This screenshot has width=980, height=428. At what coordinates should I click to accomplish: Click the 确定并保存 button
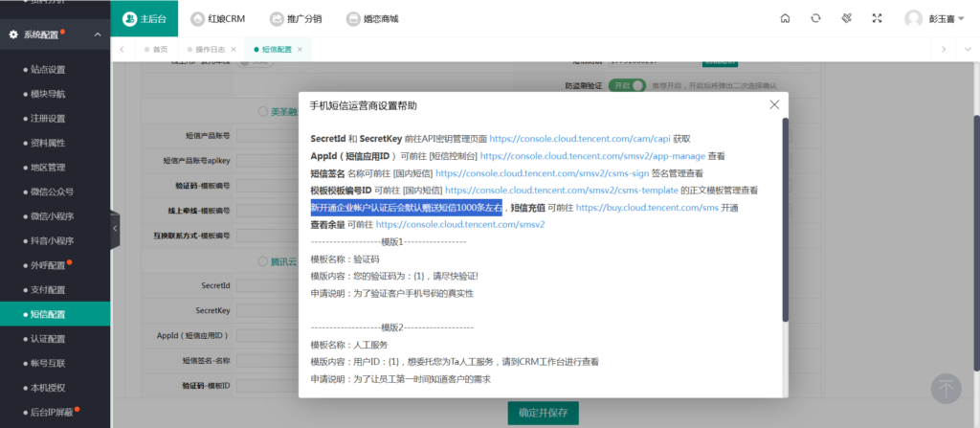[x=544, y=413]
